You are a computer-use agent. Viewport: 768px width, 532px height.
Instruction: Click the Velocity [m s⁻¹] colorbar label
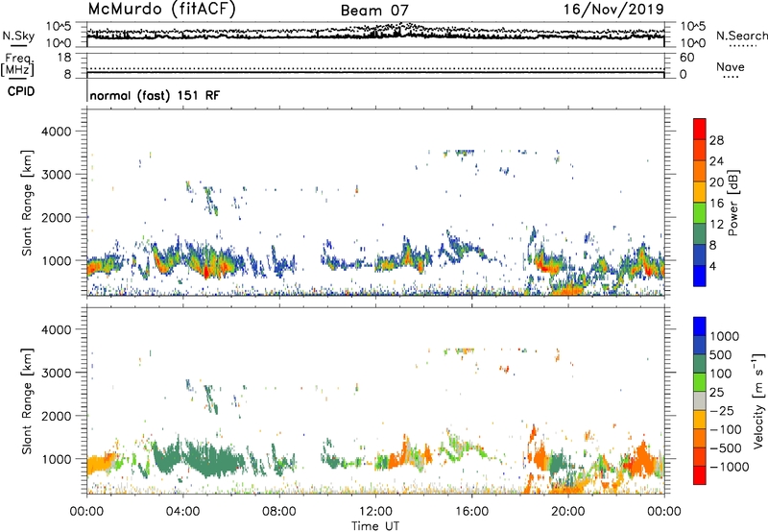(x=758, y=400)
